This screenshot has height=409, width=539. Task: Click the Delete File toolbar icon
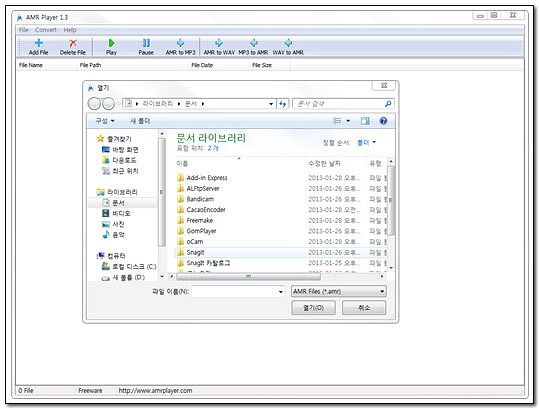point(73,47)
